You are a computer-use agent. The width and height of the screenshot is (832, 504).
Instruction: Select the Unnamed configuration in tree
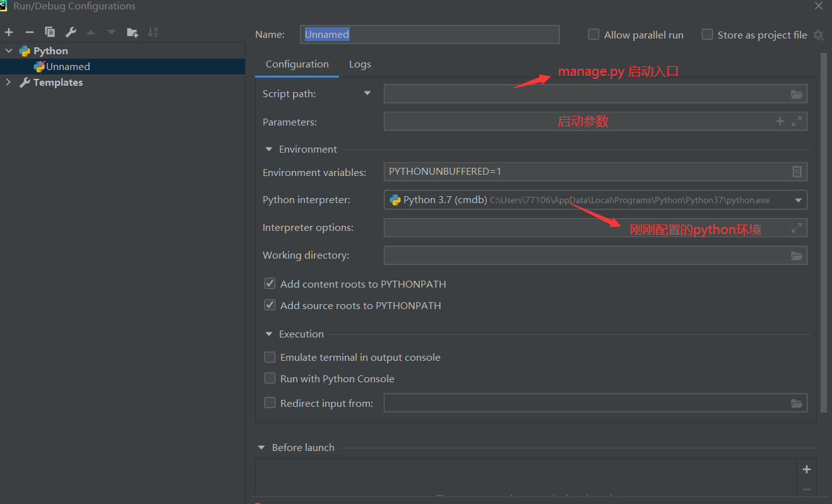point(68,66)
